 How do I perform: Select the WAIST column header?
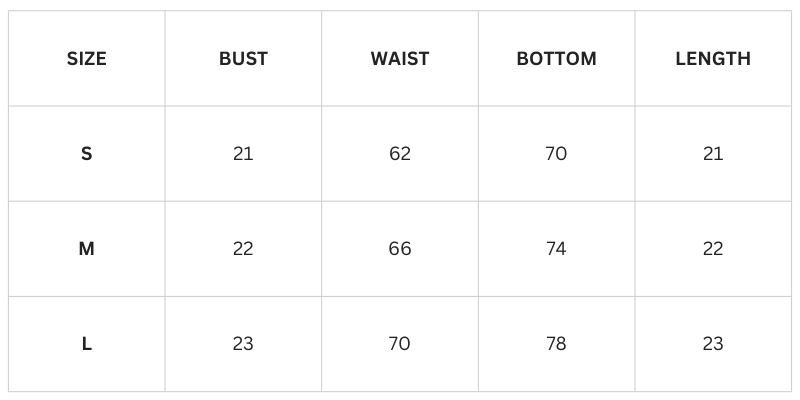tap(400, 59)
